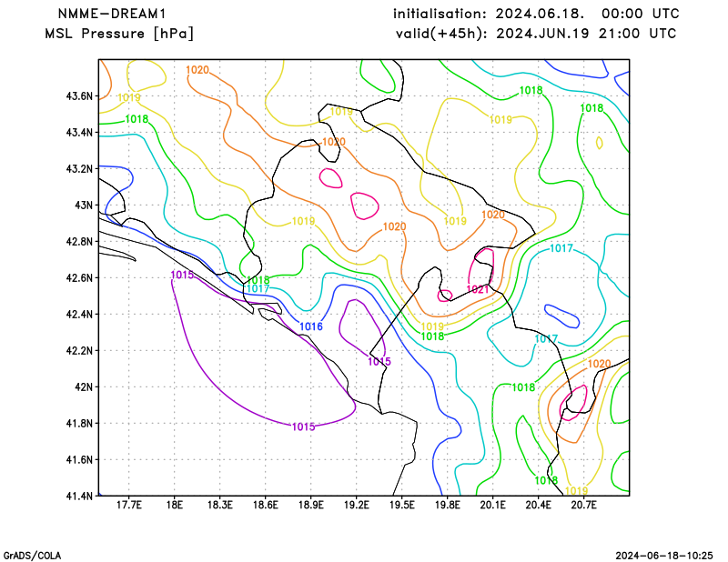This screenshot has width=728, height=562.
Task: Click the 42.8N latitude label
Action: pyautogui.click(x=79, y=242)
